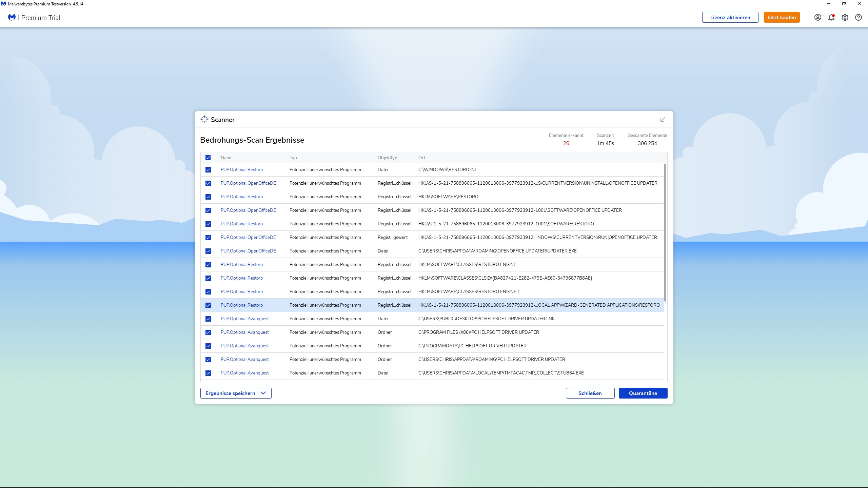Sort the list by Name column header
Screen dimensions: 868x488
point(226,158)
